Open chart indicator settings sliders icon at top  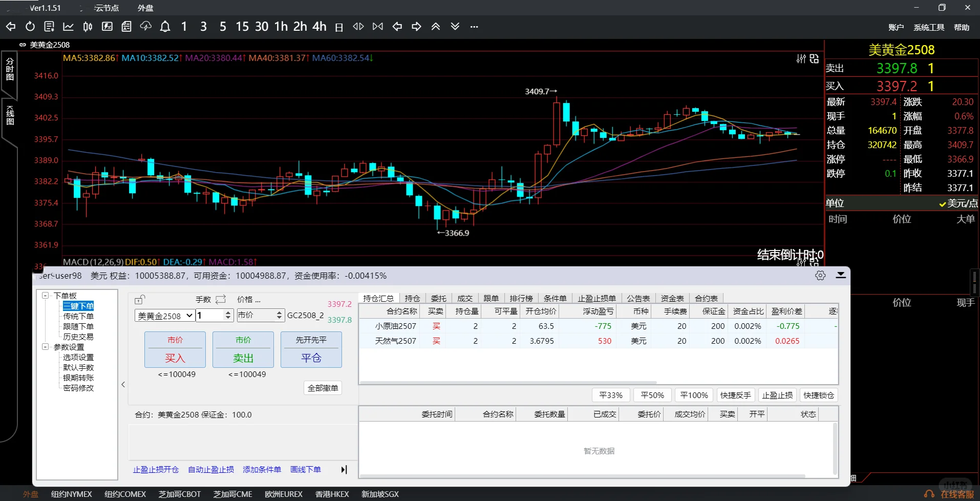pyautogui.click(x=801, y=59)
